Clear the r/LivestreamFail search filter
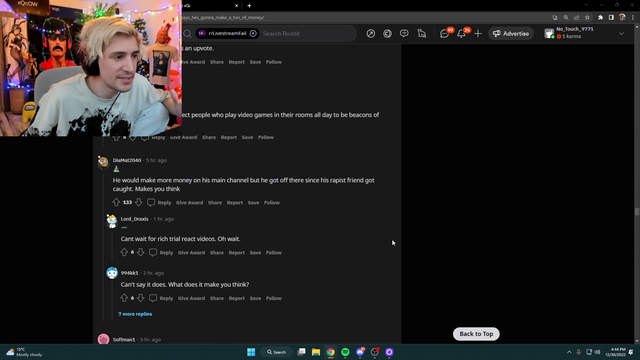 click(x=253, y=33)
